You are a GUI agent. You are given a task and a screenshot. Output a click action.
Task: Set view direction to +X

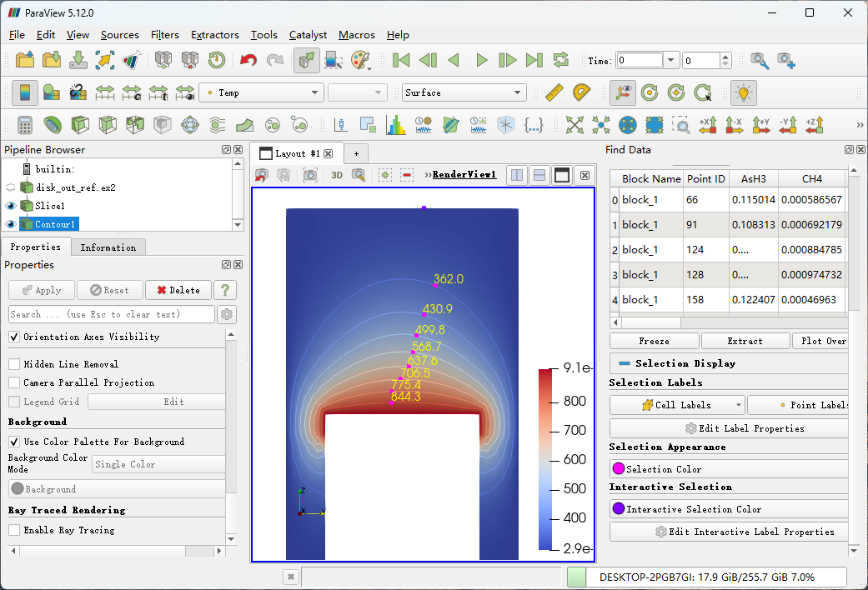coord(708,125)
